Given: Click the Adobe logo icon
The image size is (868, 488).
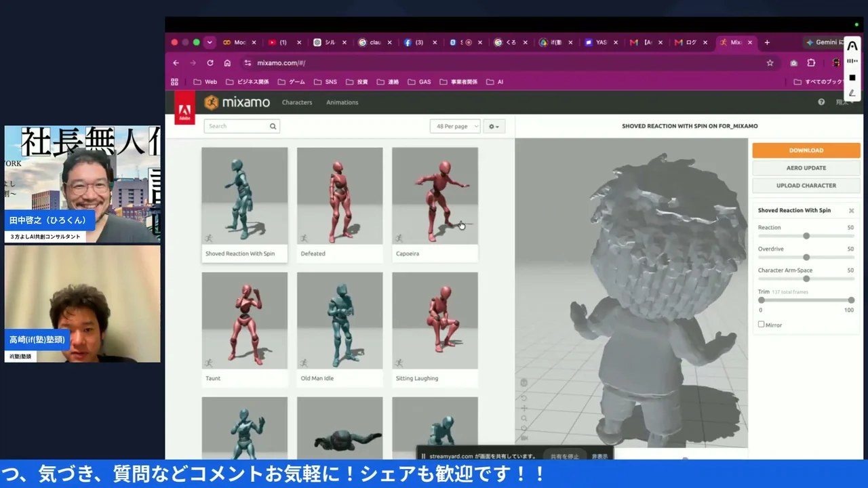Looking at the screenshot, I should click(x=184, y=108).
